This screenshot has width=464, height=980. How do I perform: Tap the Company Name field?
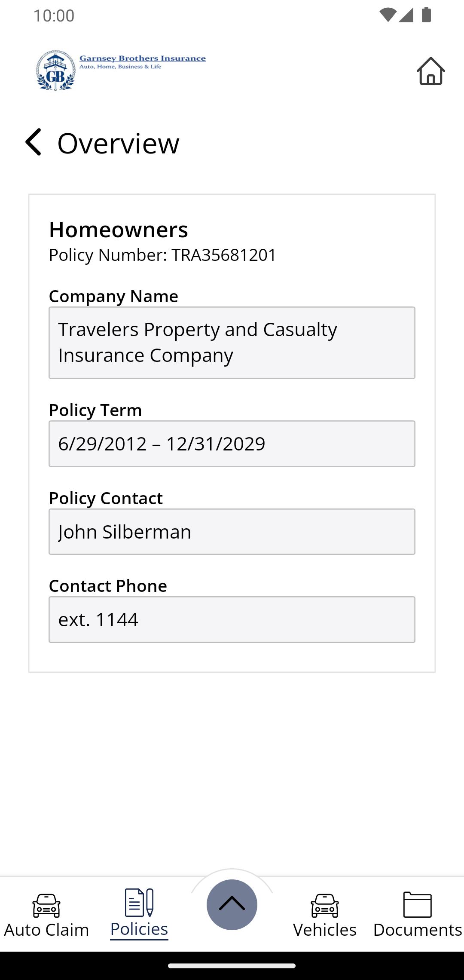pyautogui.click(x=232, y=343)
